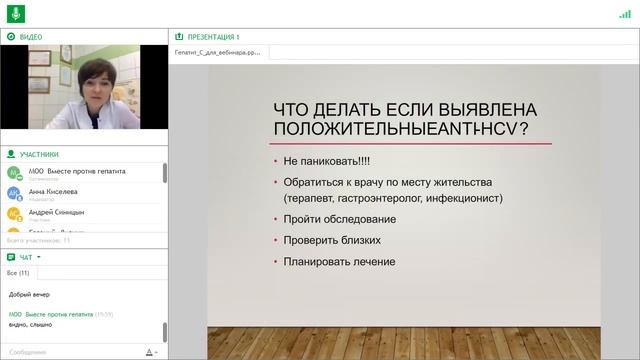The width and height of the screenshot is (640, 360).
Task: Click the Участники person icon
Action: coord(11,154)
